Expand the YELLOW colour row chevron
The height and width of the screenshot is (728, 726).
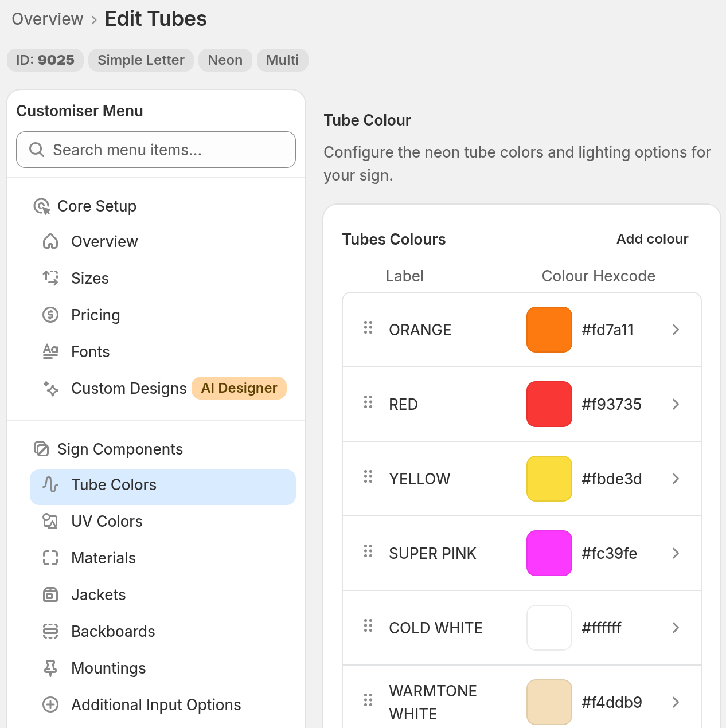pyautogui.click(x=676, y=479)
